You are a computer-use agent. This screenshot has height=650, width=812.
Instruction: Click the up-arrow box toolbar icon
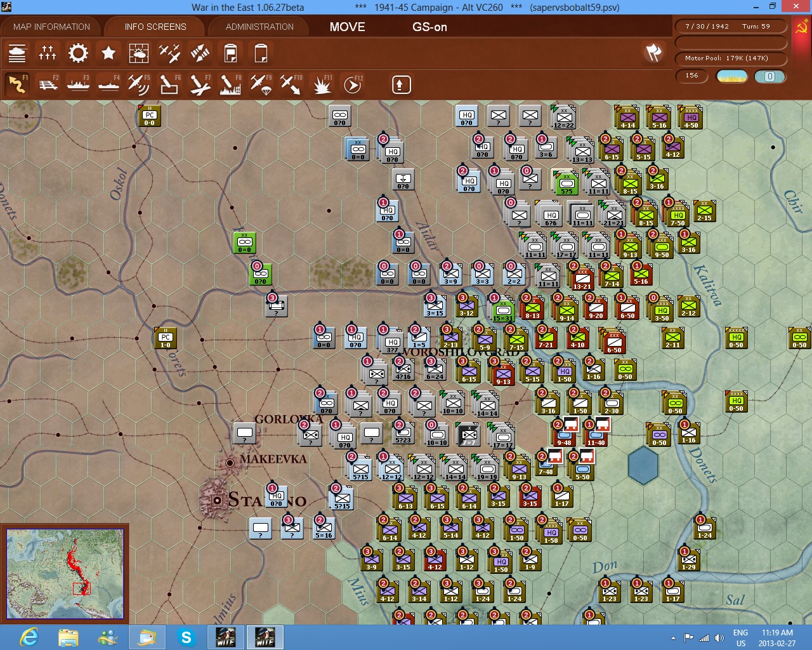(401, 84)
